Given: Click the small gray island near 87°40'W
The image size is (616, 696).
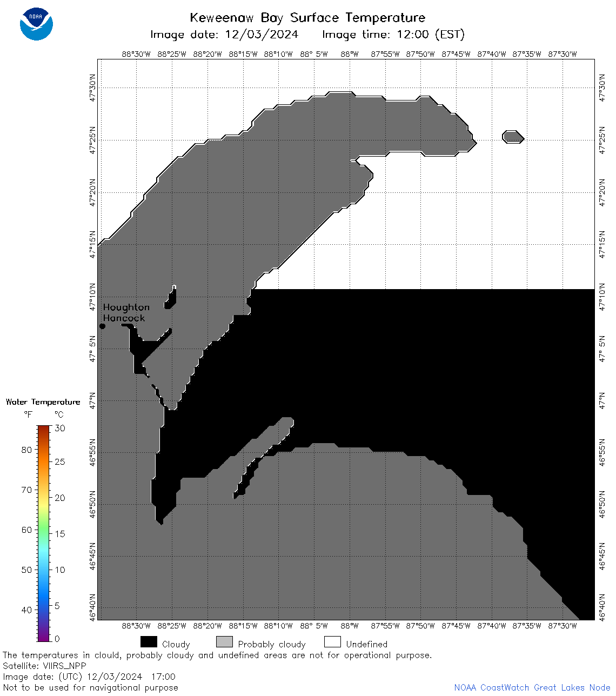Looking at the screenshot, I should pos(513,137).
